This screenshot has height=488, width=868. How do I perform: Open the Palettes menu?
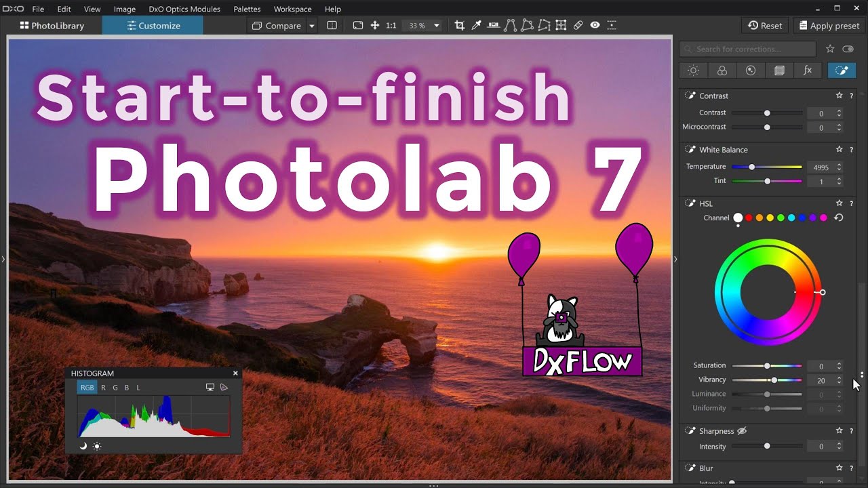(x=247, y=9)
